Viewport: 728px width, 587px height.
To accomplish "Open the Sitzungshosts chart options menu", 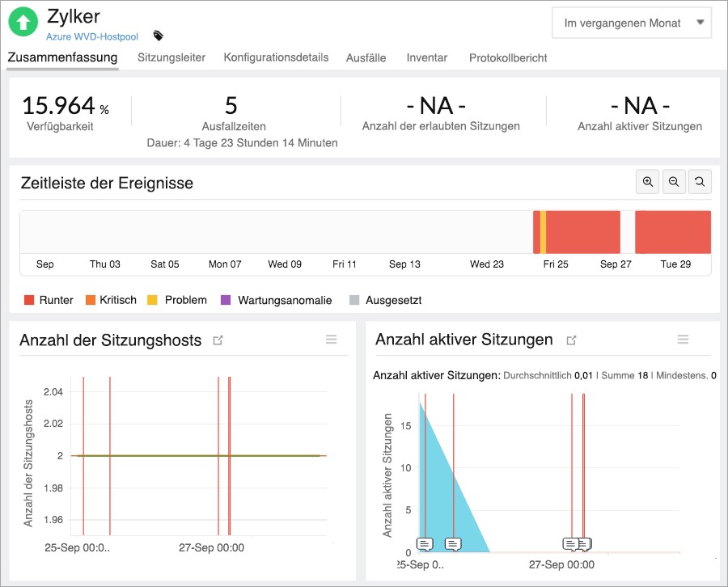I will [x=331, y=340].
